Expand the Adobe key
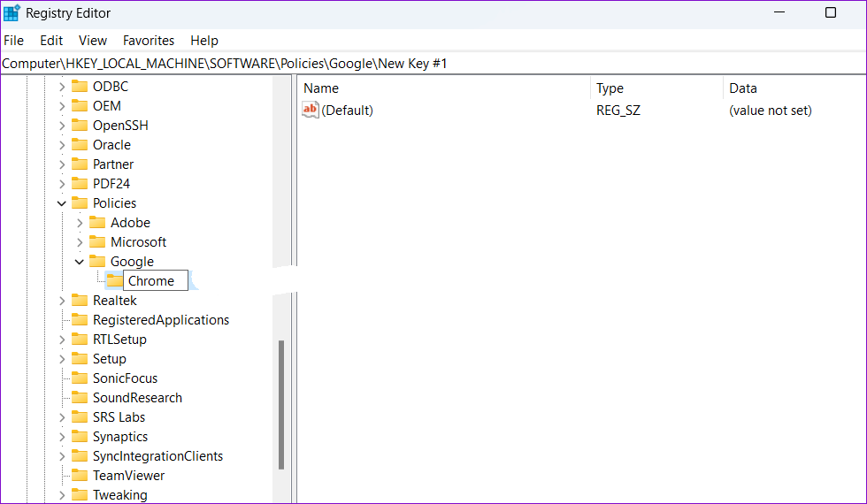Viewport: 867px width, 504px height. click(x=80, y=223)
